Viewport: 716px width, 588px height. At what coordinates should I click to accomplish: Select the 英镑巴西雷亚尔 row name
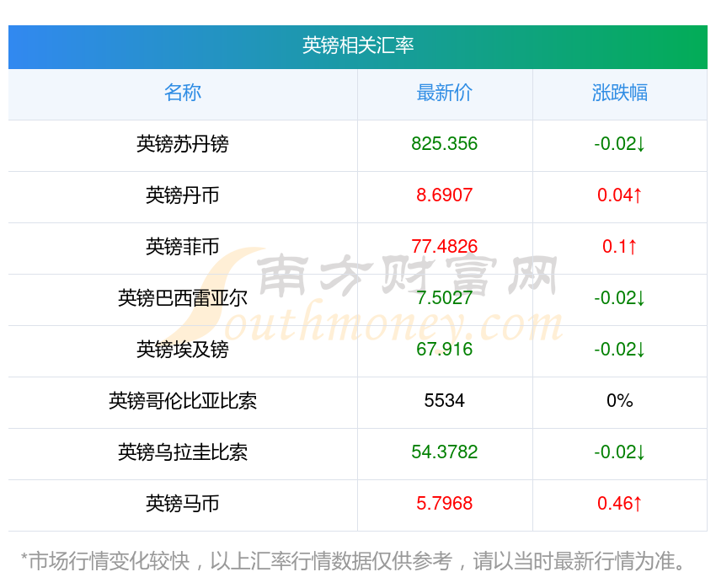point(183,298)
